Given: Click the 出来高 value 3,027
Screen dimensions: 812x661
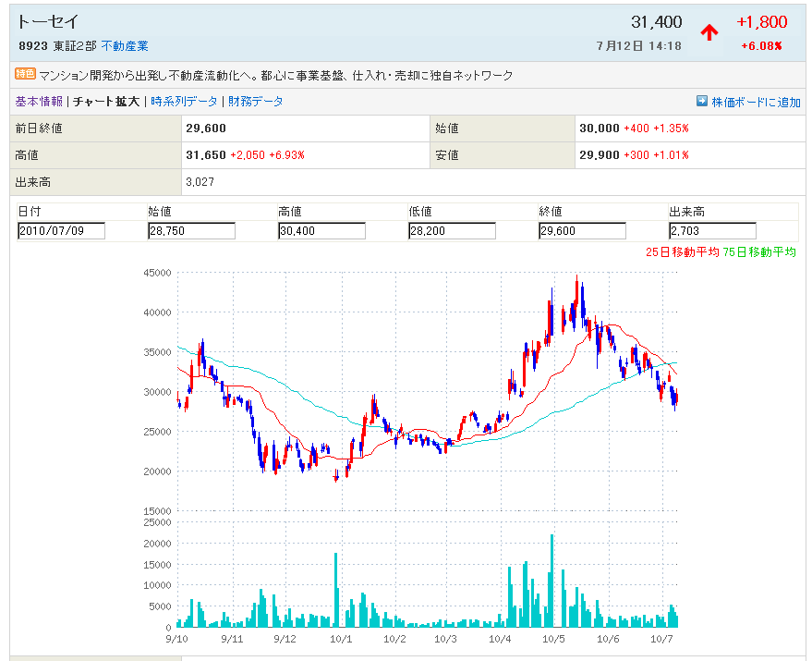Looking at the screenshot, I should [200, 182].
